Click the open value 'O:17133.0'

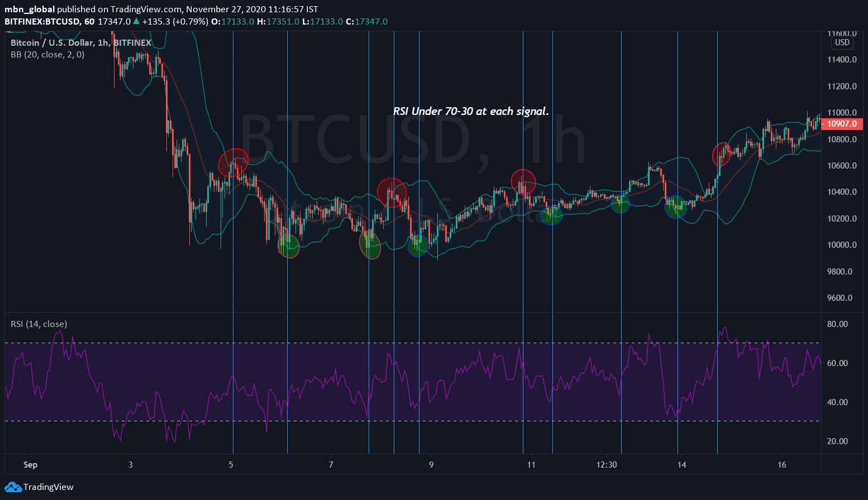(x=232, y=22)
